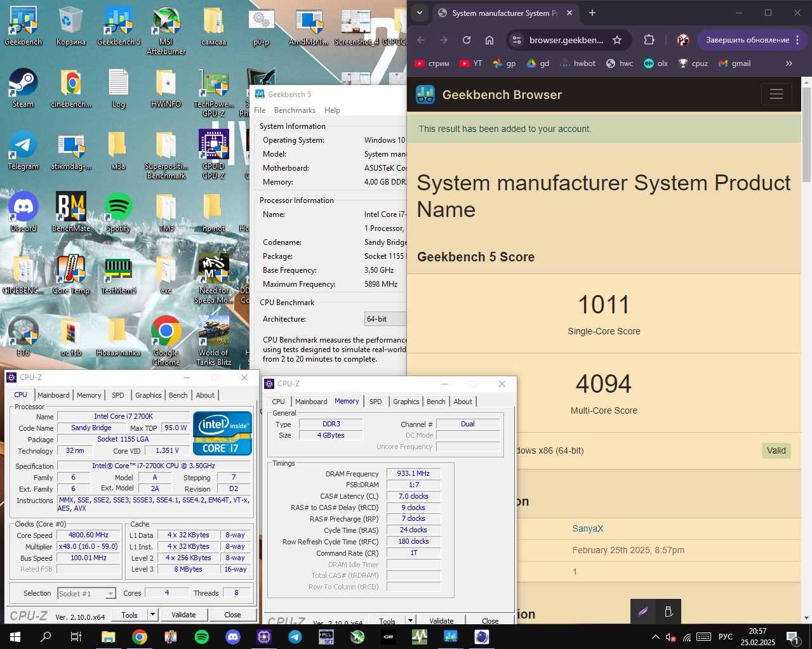Open the Geekbench desktop shortcut
Image resolution: width=812 pixels, height=649 pixels.
(23, 25)
